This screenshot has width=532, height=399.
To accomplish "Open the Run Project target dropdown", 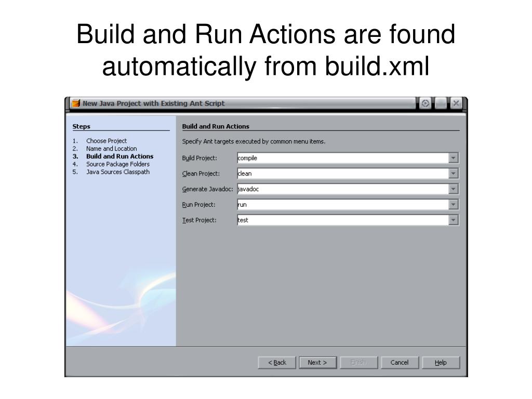I will pos(453,205).
